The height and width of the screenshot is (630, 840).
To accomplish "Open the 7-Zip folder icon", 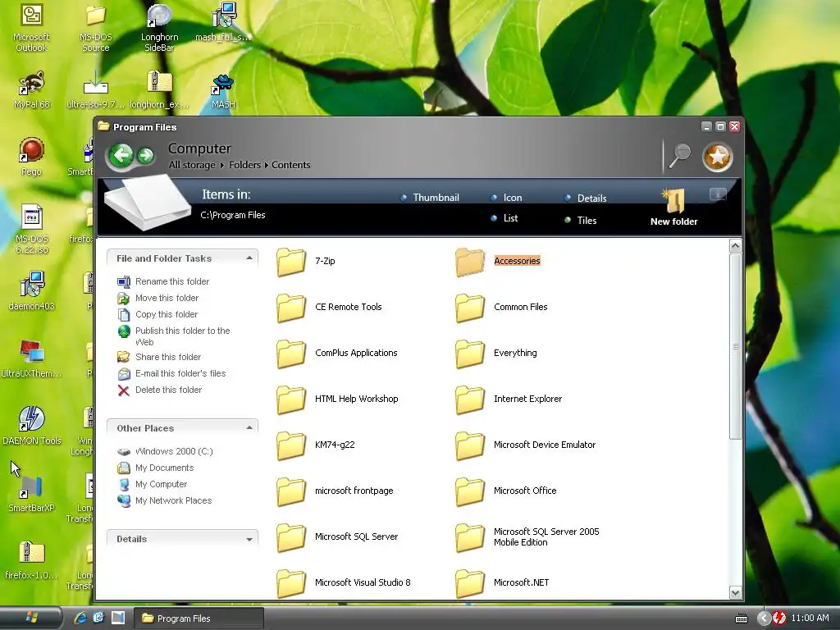I will click(291, 262).
